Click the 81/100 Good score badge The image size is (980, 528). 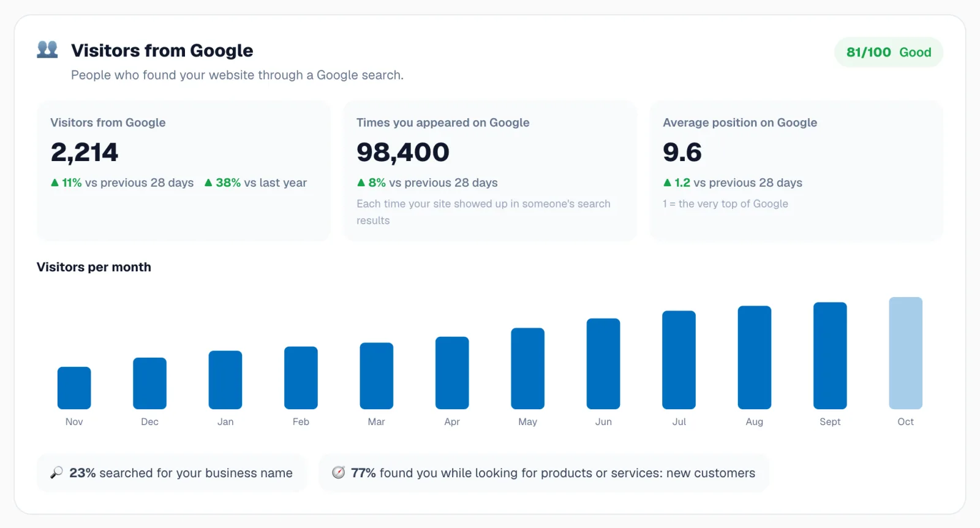pyautogui.click(x=889, y=52)
